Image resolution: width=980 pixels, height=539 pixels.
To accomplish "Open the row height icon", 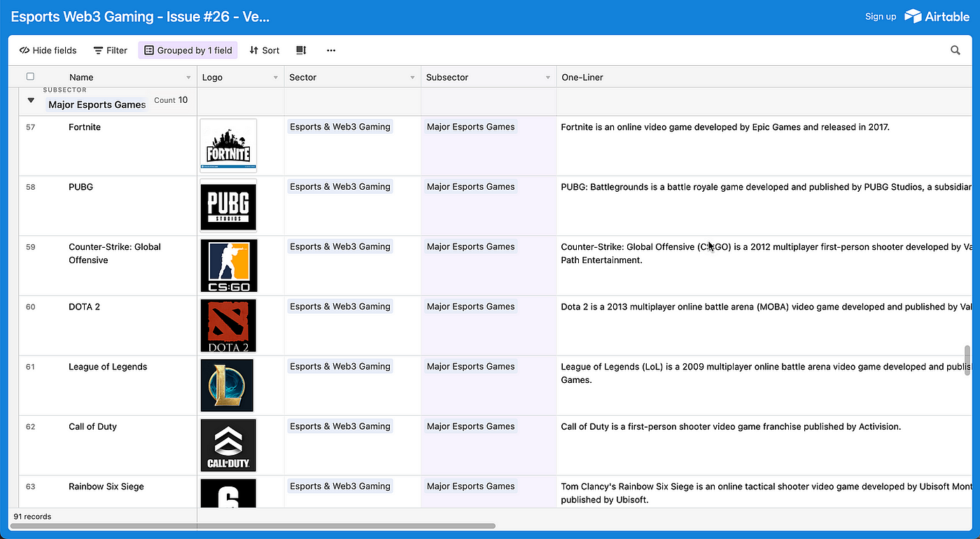I will coord(301,50).
